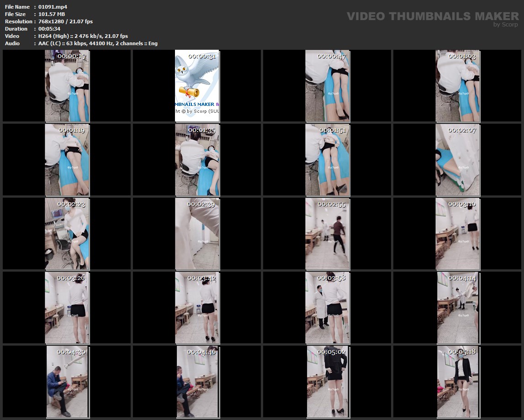The height and width of the screenshot is (420, 524).
Task: Click the thumbnail at 00:03:10
Action: 457,234
